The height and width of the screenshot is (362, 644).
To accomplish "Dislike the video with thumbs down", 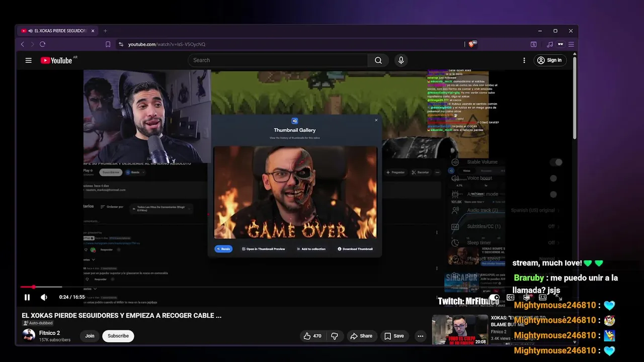I will tap(335, 336).
